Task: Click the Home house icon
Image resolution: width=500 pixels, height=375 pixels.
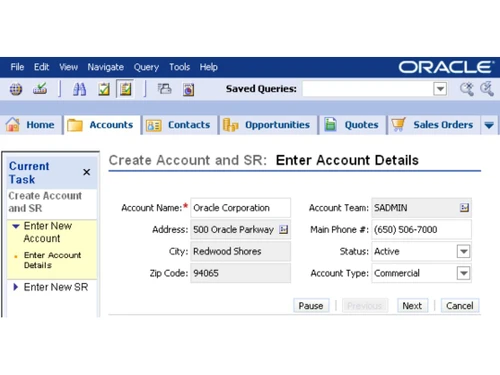Action: pyautogui.click(x=13, y=125)
